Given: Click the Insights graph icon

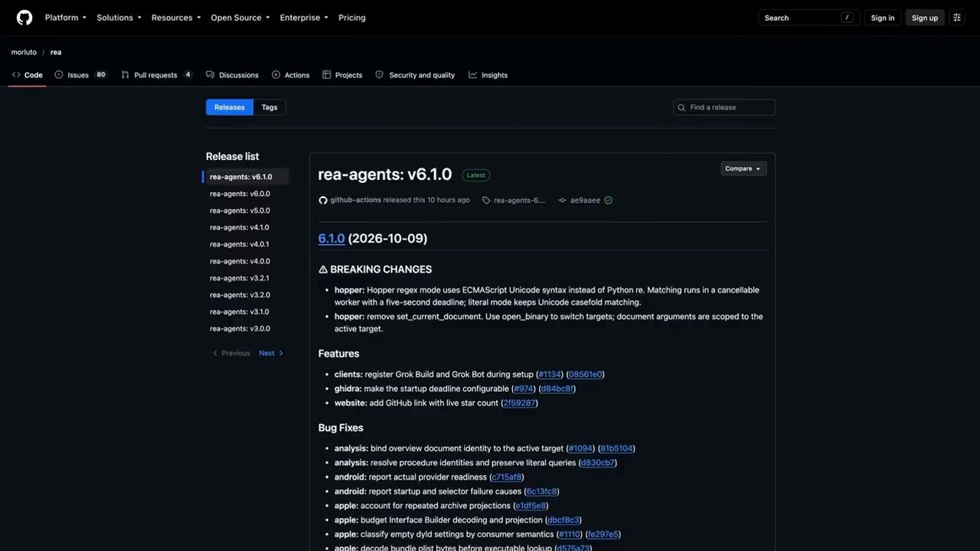Looking at the screenshot, I should coord(473,75).
